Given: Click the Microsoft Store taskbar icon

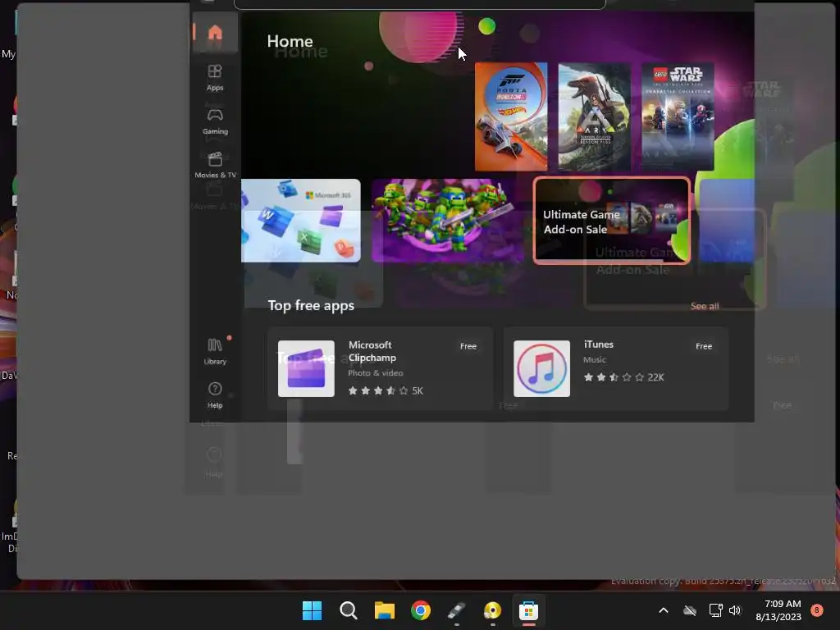Looking at the screenshot, I should click(528, 610).
